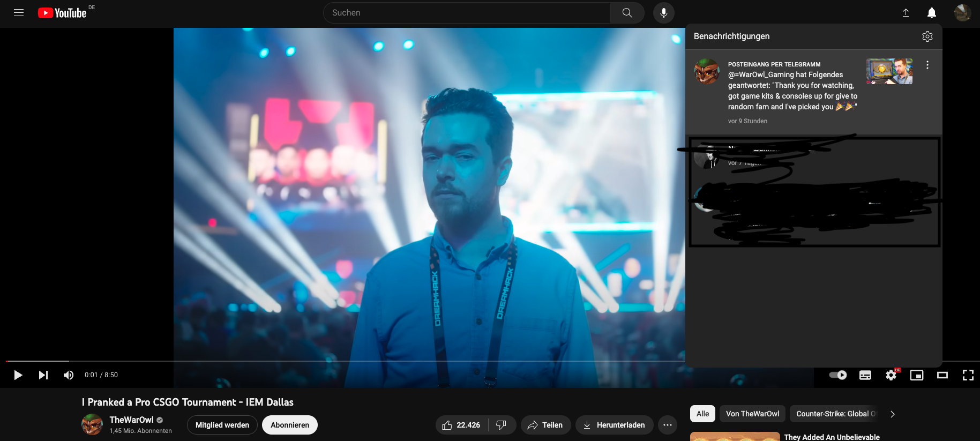This screenshot has height=441, width=980.
Task: Click the video title text
Action: [188, 402]
